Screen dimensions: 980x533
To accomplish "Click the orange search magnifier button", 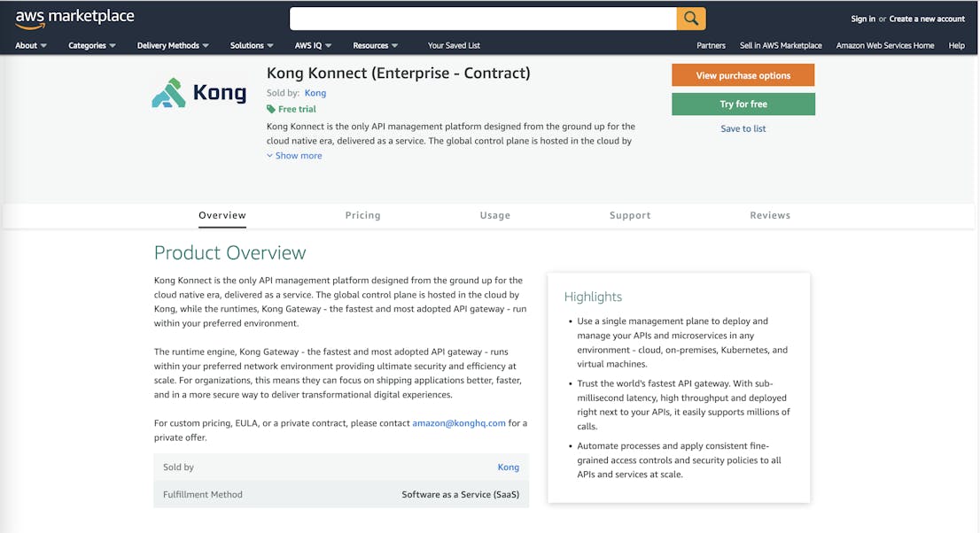I will pos(691,19).
